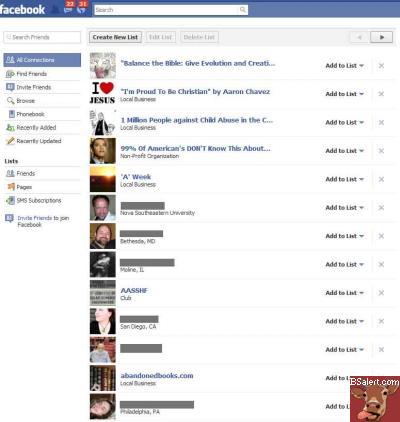Screen dimensions: 400x422
Task: Remove the '99% Of American's' page with X
Action: [381, 151]
